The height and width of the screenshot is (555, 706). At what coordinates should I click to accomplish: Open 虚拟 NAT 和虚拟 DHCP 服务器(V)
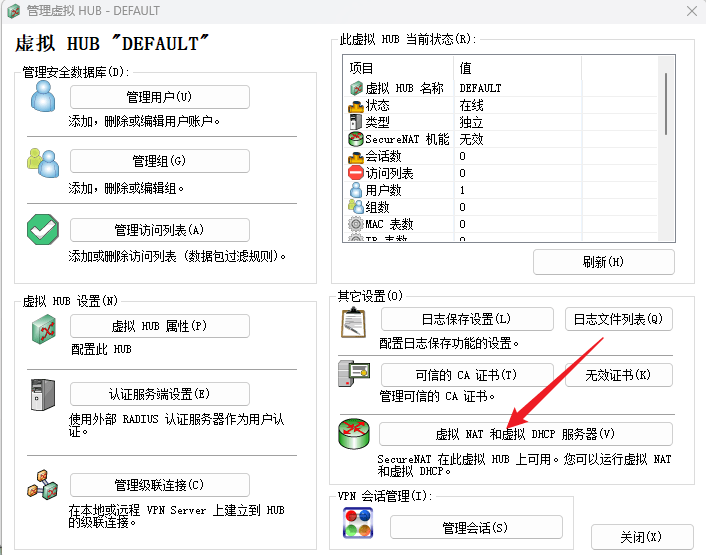pos(525,434)
